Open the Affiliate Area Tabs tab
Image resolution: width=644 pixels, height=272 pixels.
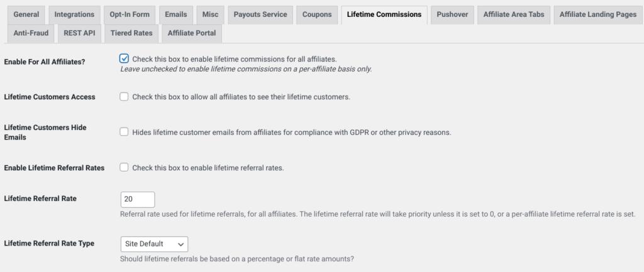(514, 14)
